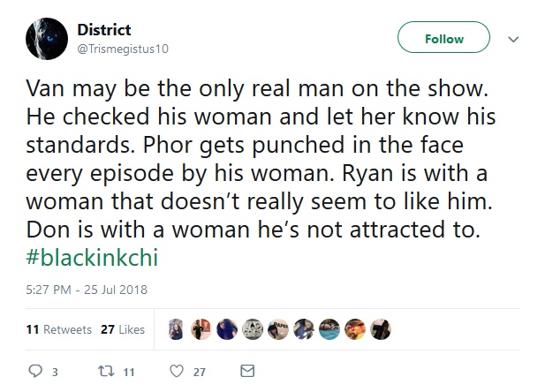Open first liker avatar thumbnail

pyautogui.click(x=176, y=329)
